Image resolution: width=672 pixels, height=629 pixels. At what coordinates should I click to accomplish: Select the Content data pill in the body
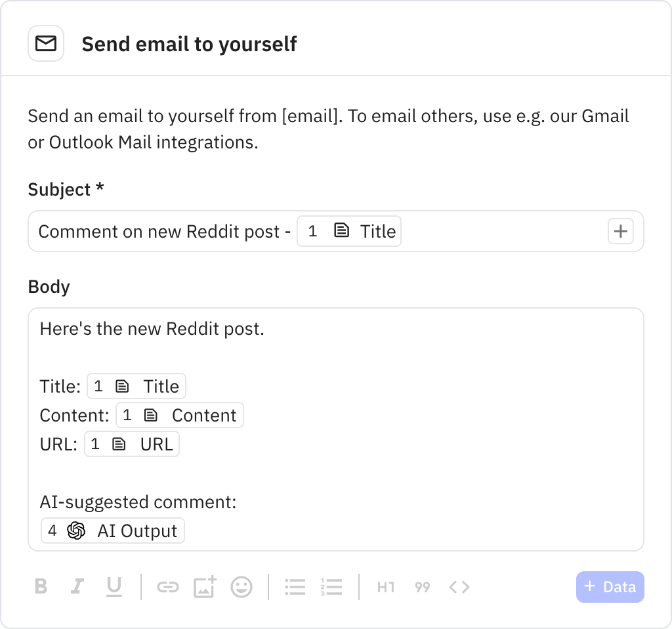point(180,415)
